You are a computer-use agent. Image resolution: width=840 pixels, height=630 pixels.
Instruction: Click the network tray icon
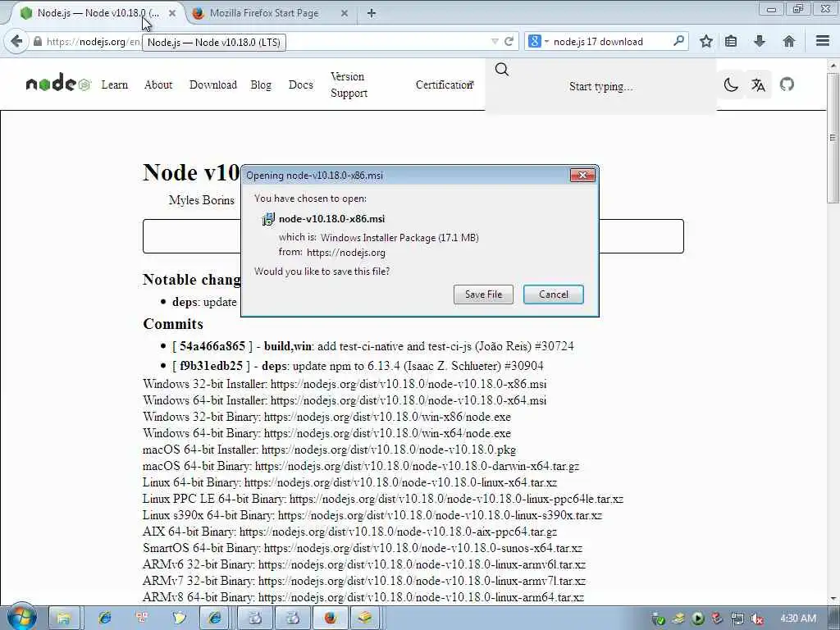[737, 619]
